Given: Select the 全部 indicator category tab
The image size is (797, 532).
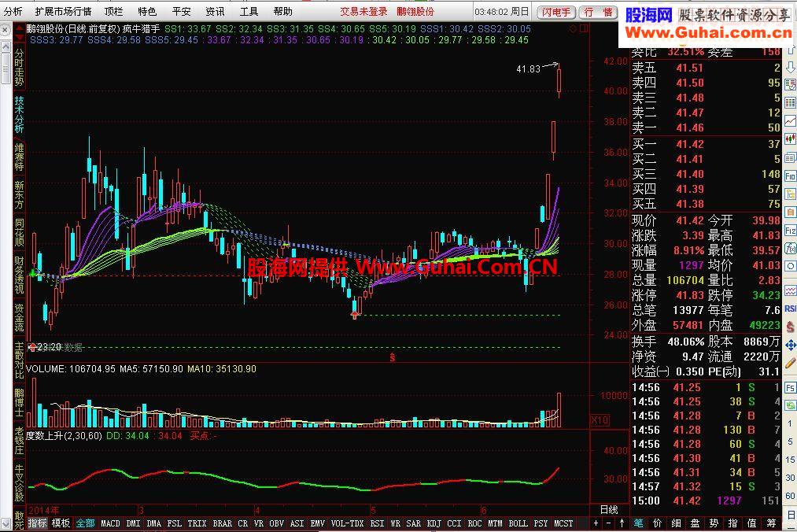Looking at the screenshot, I should (86, 523).
